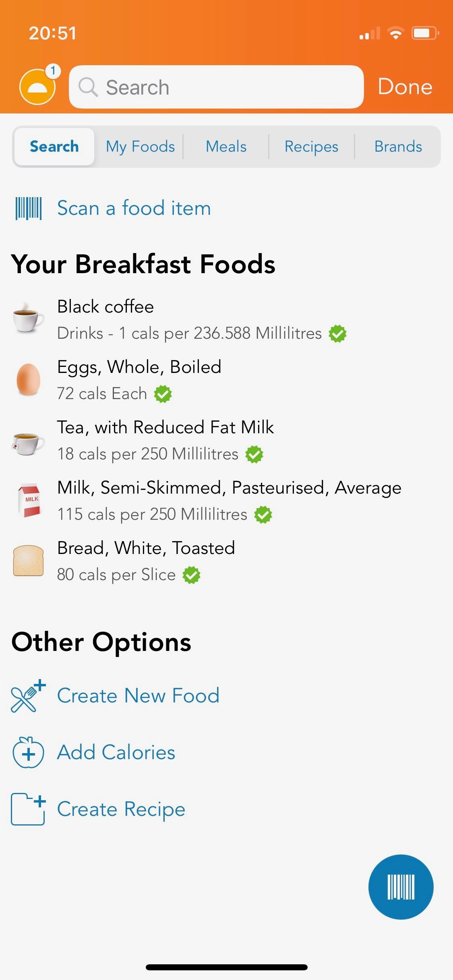This screenshot has width=453, height=980.
Task: Choose Milk, Semi-Skimmed, Pasteurised, Average
Action: 226,500
